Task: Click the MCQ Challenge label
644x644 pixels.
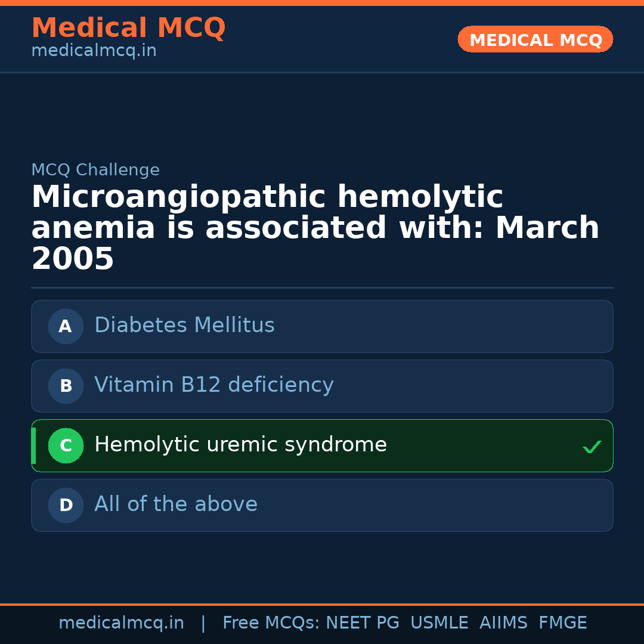Action: (x=95, y=171)
